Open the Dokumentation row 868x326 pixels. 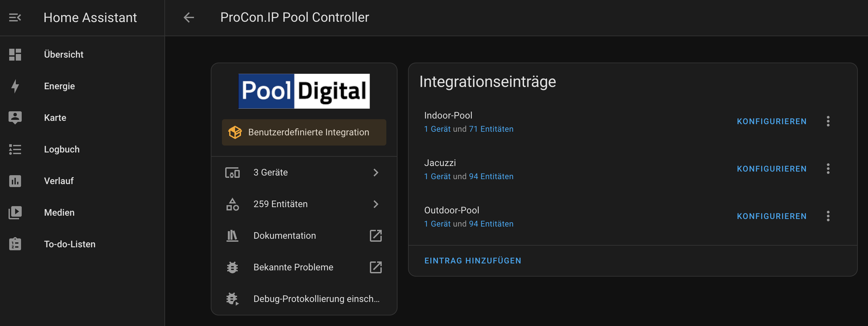304,235
